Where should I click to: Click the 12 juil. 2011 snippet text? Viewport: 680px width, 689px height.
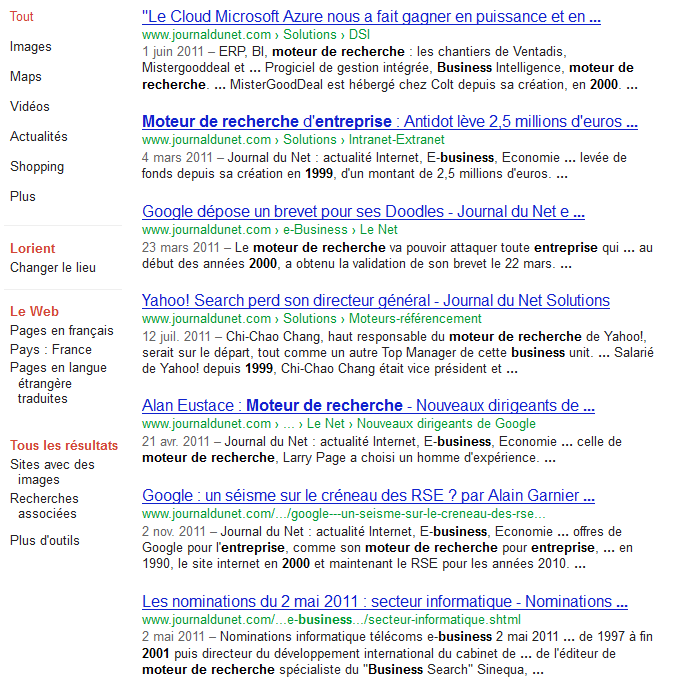coord(398,353)
